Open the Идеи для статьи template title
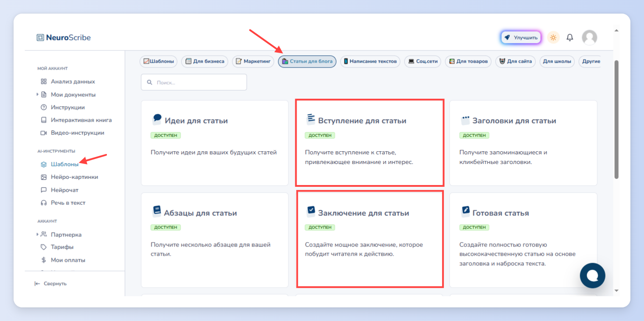 (196, 121)
